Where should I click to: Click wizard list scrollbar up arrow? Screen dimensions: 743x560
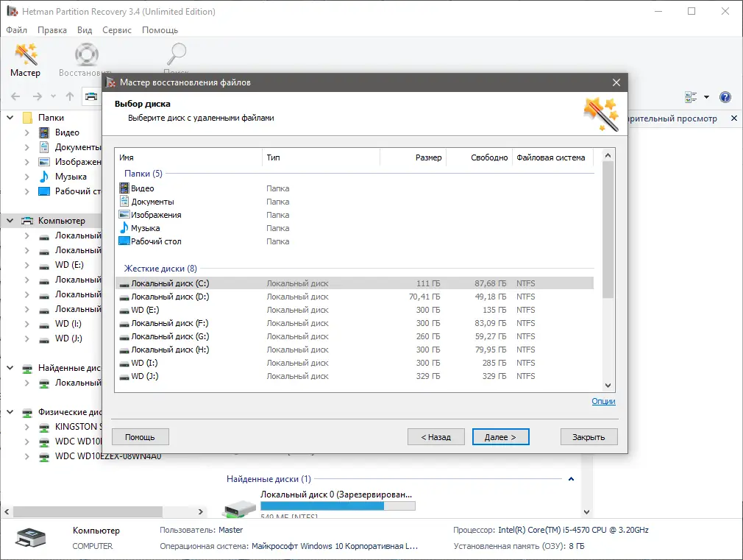tap(608, 155)
